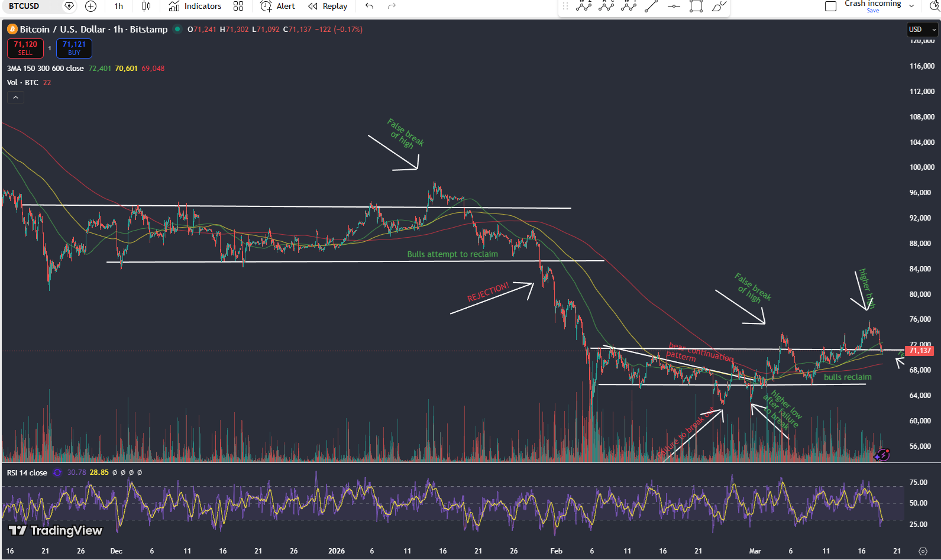
Task: Click the 'Bulls attempt to reclaim' annotation
Action: [452, 254]
